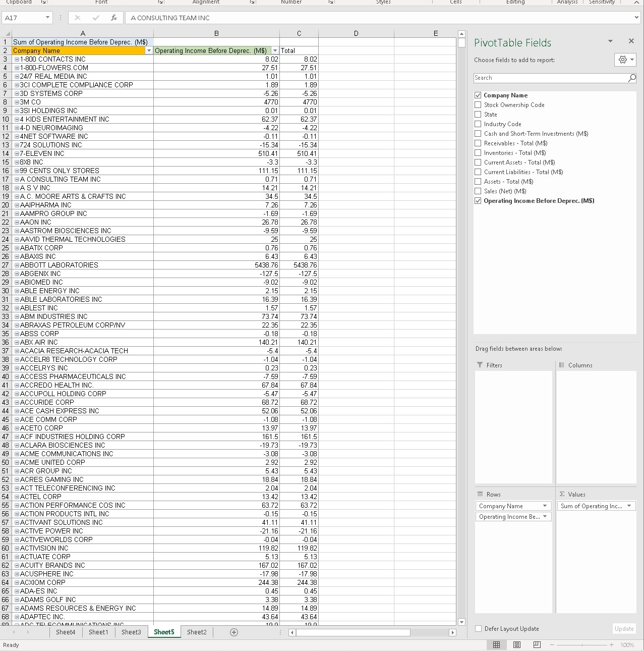Open Company Name filter dropdown in A2
Screen dimensions: 644x651
[x=149, y=50]
